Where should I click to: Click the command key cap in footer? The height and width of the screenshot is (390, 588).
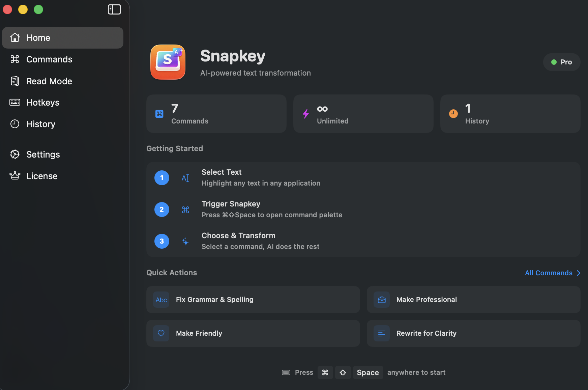(x=325, y=372)
